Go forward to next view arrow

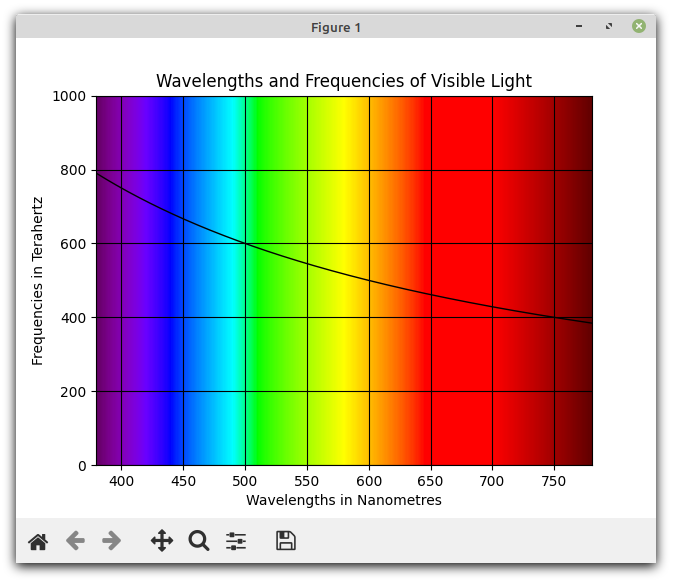point(112,541)
